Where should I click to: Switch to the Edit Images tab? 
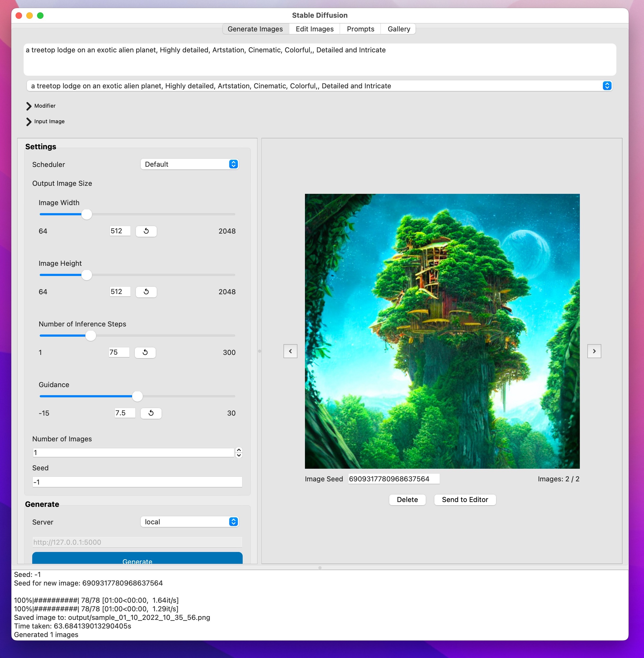(314, 29)
